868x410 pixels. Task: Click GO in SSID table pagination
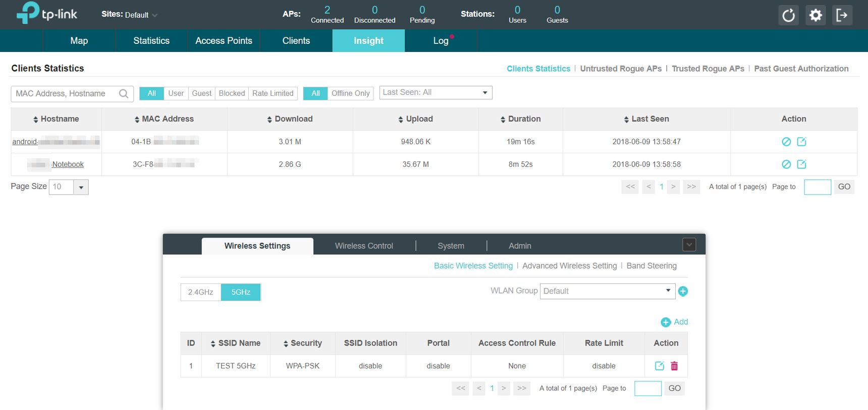[675, 388]
